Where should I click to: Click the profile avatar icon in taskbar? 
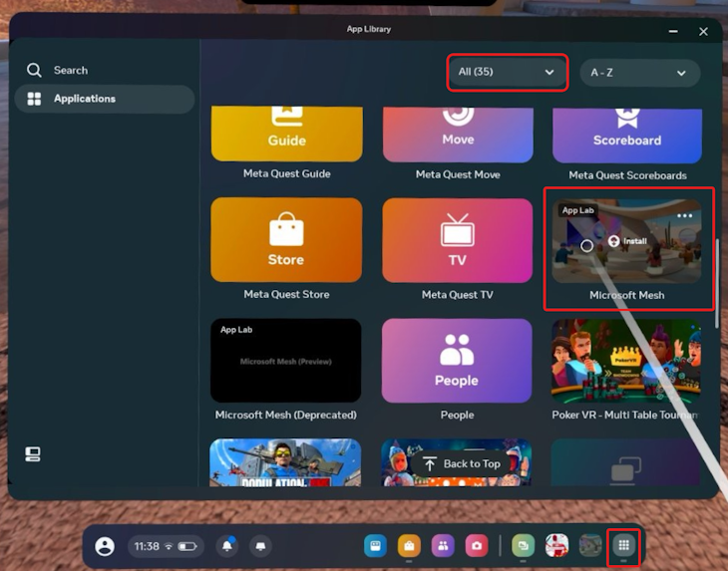click(105, 546)
